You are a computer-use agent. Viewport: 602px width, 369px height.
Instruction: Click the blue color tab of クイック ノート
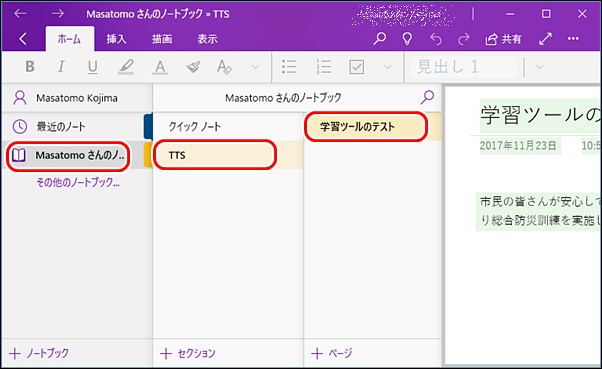pos(148,126)
